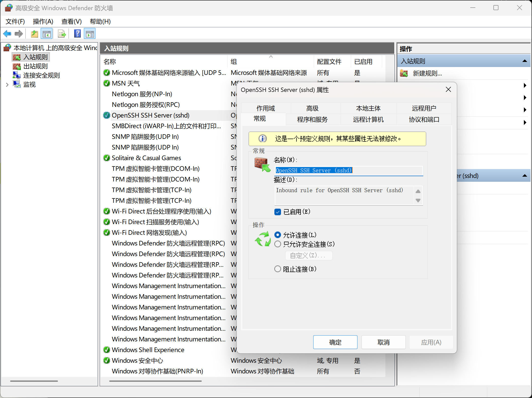This screenshot has height=398, width=532.
Task: Switch to the 作用域 tab
Action: (x=266, y=108)
